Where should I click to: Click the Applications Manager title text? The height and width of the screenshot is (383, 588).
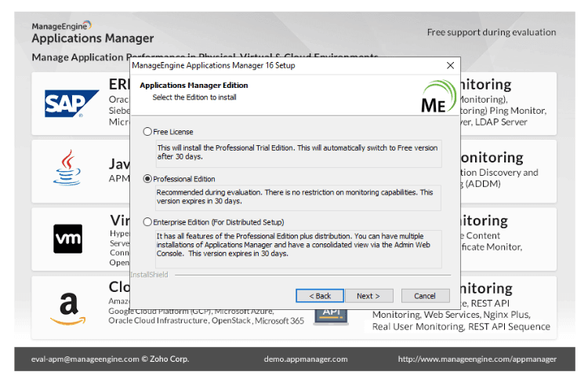(93, 38)
